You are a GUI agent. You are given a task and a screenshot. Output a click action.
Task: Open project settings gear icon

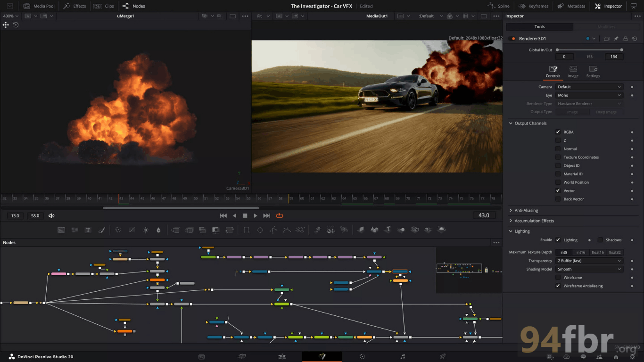click(633, 357)
